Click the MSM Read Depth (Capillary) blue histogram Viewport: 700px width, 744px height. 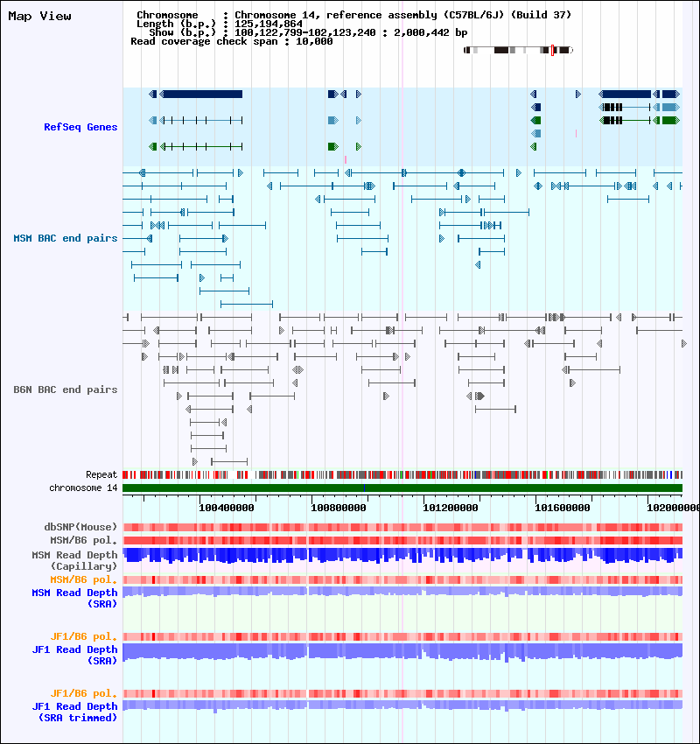(402, 556)
